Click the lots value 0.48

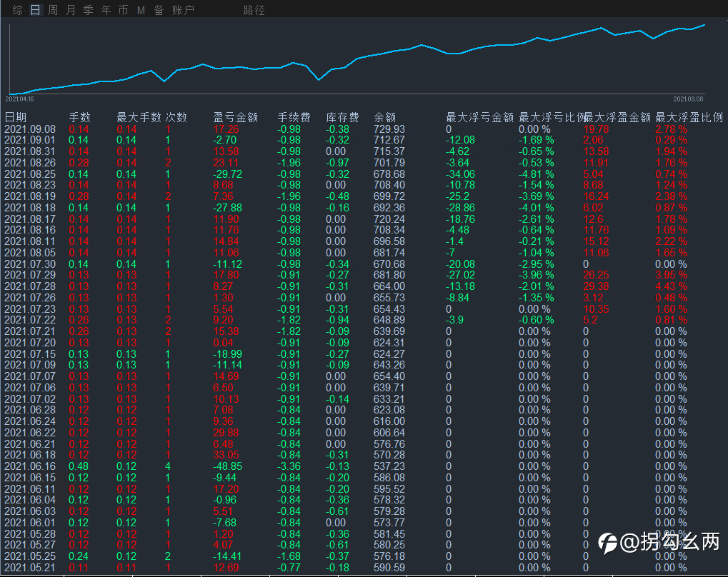coord(79,466)
